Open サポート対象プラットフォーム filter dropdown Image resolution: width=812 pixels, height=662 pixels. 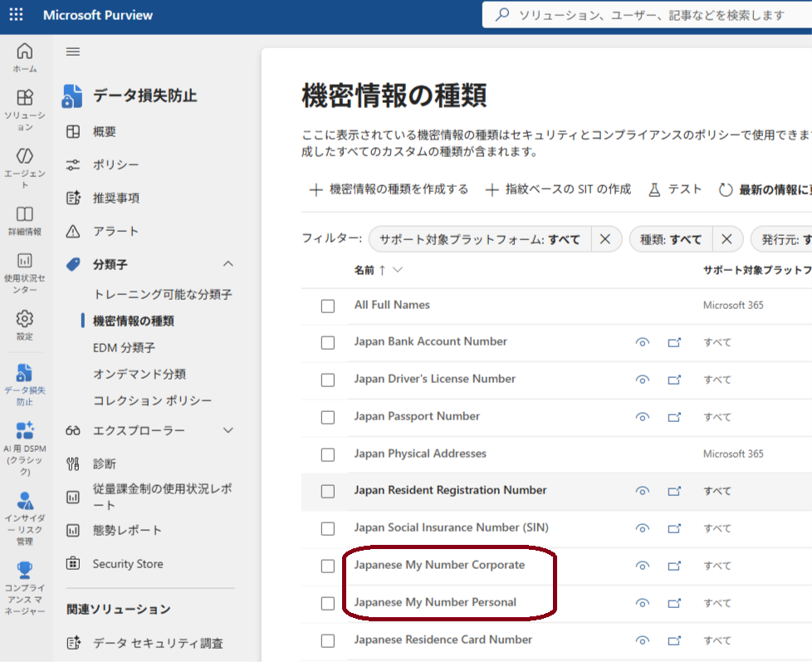point(480,239)
